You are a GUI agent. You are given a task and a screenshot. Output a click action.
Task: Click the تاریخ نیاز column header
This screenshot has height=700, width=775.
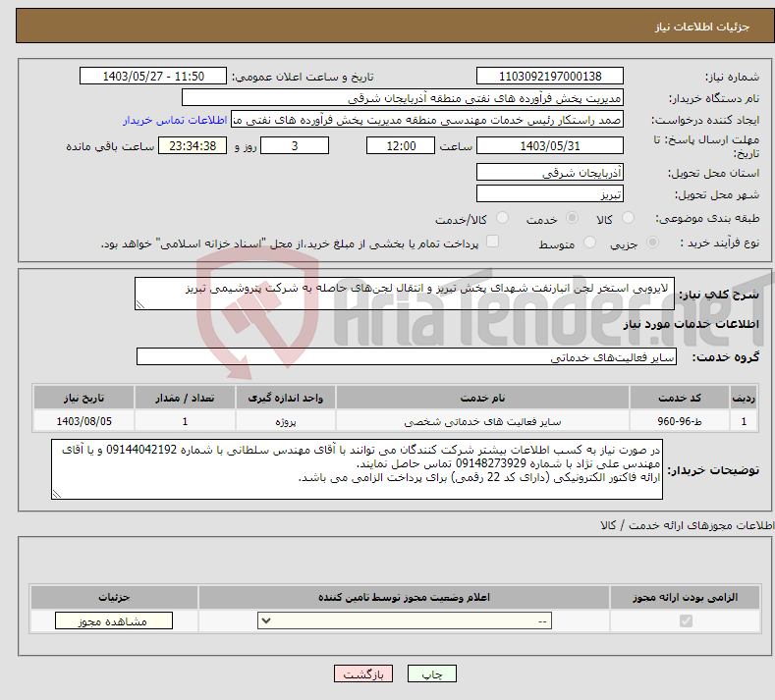(x=84, y=398)
